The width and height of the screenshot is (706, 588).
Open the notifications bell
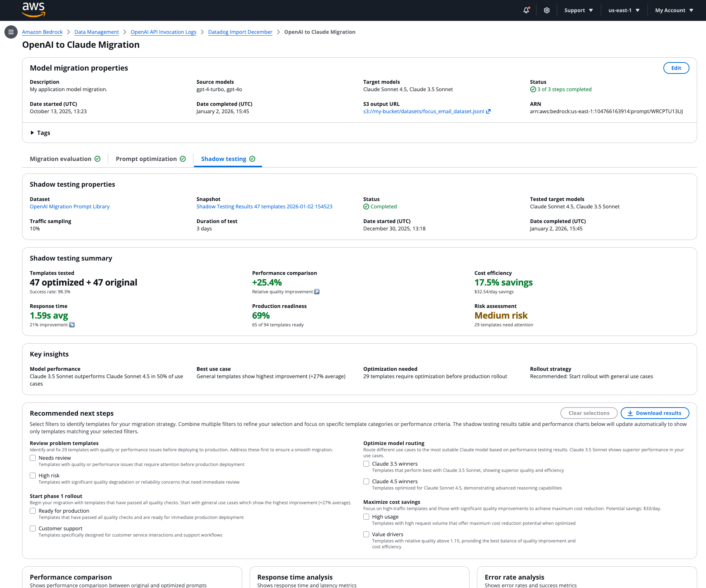(x=526, y=10)
